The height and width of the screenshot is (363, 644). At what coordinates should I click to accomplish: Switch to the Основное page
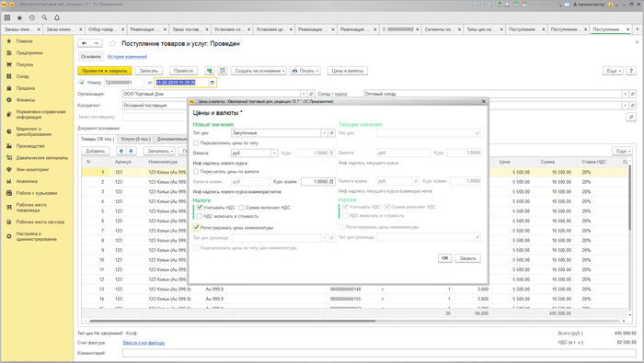tap(91, 57)
